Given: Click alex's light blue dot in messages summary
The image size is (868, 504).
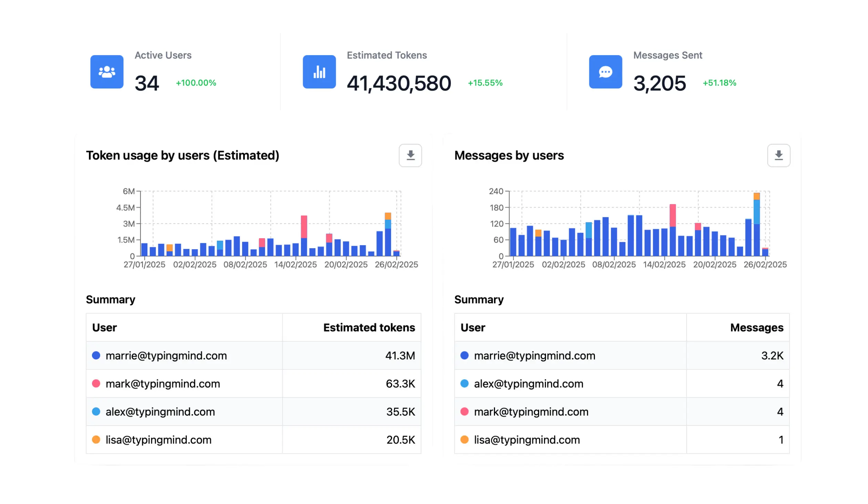Looking at the screenshot, I should coord(464,384).
